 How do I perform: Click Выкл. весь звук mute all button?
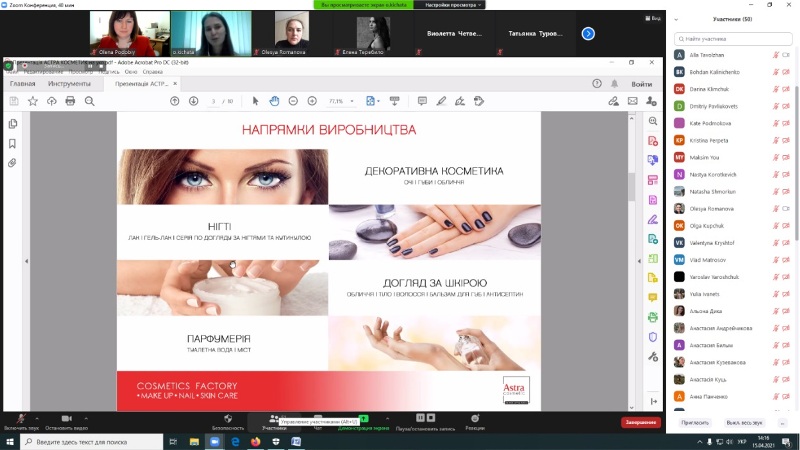744,422
